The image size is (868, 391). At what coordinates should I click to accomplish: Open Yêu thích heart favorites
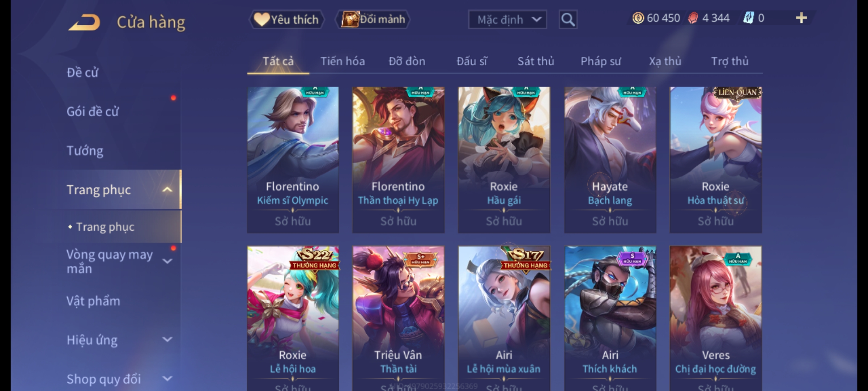click(286, 20)
